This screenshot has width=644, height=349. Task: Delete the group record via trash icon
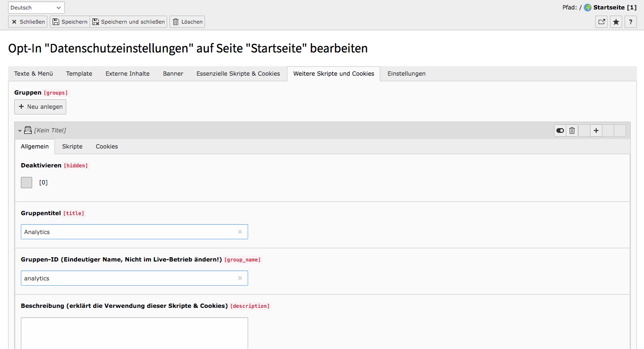(572, 131)
